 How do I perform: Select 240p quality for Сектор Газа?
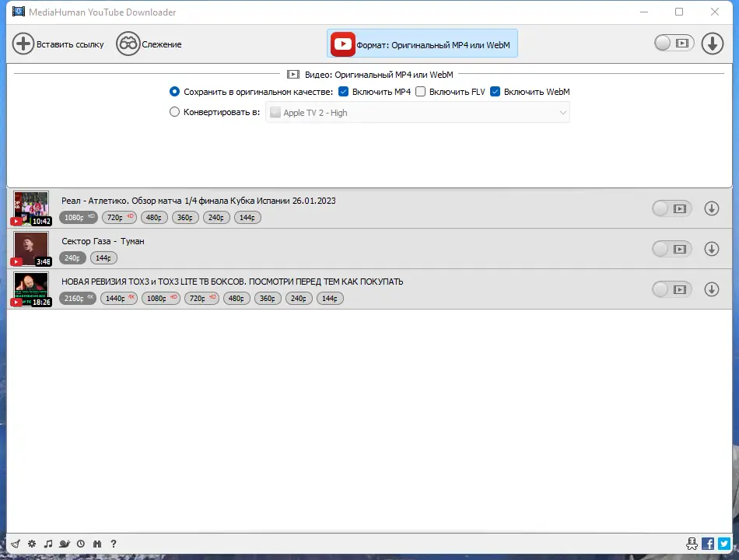click(72, 258)
